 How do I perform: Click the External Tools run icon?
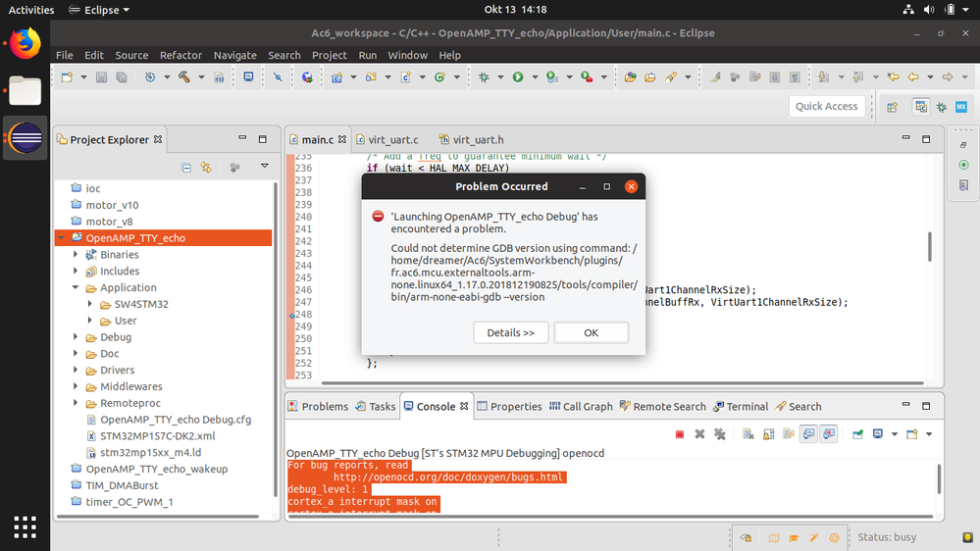point(587,76)
